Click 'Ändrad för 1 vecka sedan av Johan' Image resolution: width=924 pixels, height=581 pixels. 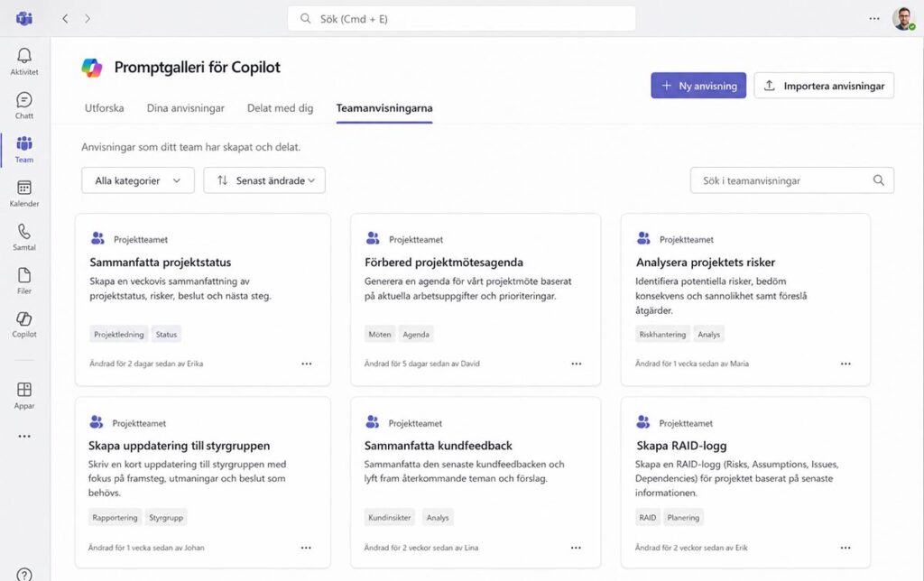click(x=146, y=548)
